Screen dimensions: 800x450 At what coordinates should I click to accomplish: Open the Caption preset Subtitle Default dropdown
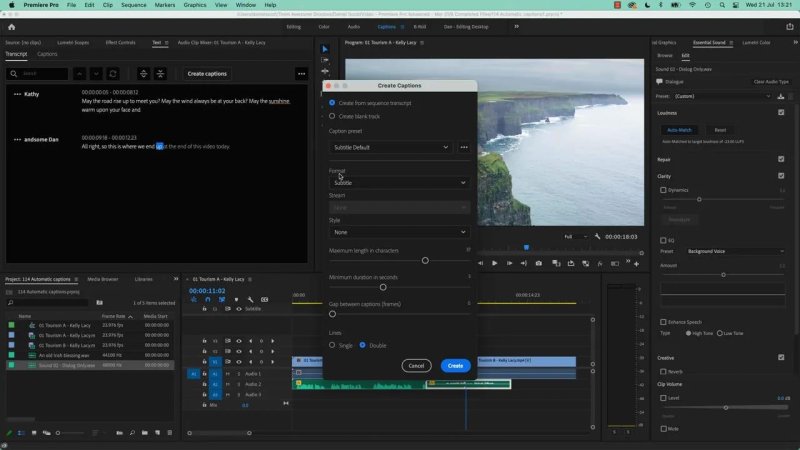(391, 147)
